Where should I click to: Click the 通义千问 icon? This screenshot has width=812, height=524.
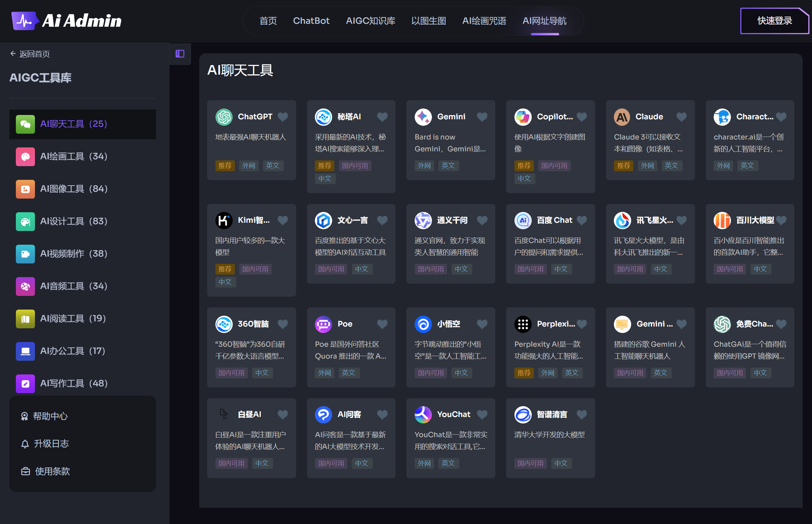(423, 220)
